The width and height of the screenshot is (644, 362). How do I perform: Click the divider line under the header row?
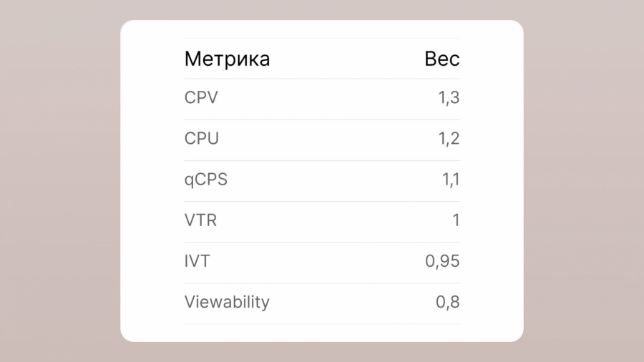322,79
